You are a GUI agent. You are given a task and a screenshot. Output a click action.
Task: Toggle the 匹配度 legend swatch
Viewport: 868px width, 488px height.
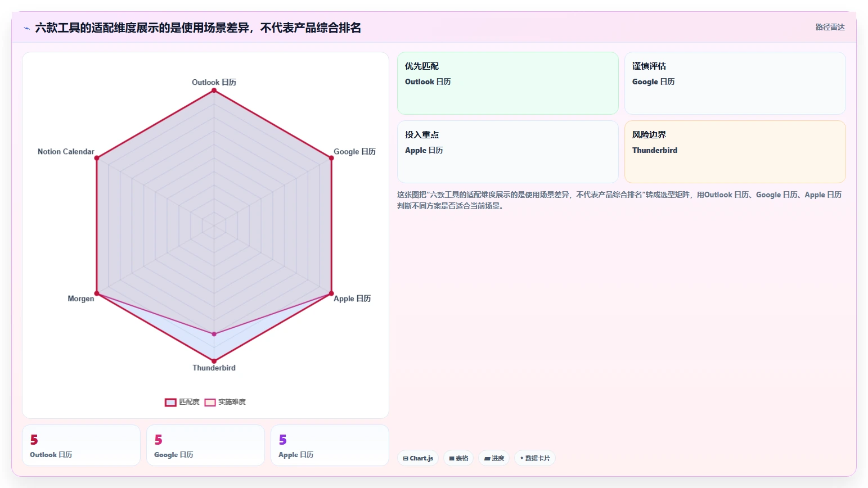tap(170, 402)
